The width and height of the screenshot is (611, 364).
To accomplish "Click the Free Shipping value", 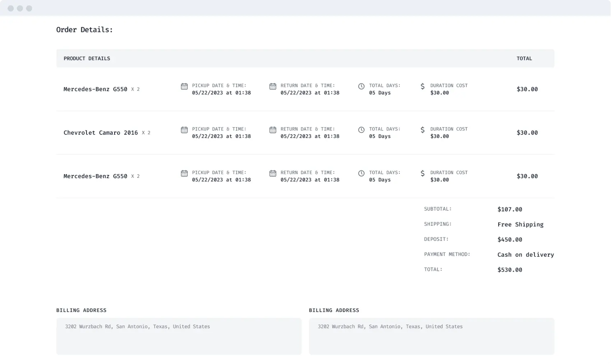I will point(520,225).
